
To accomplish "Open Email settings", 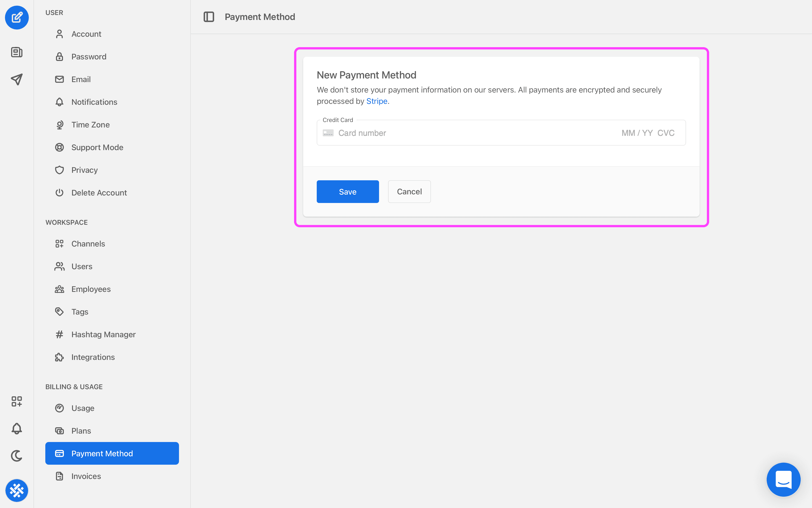I will pos(112,79).
